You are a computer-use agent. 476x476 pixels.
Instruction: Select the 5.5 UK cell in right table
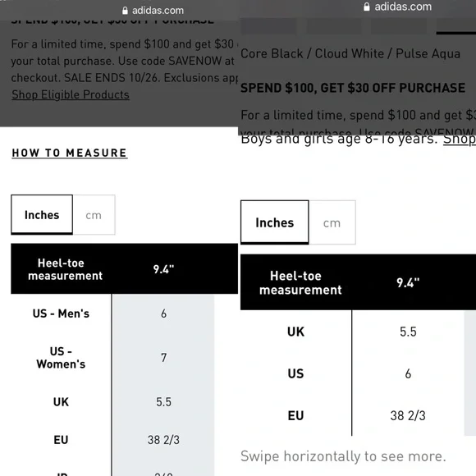click(408, 332)
